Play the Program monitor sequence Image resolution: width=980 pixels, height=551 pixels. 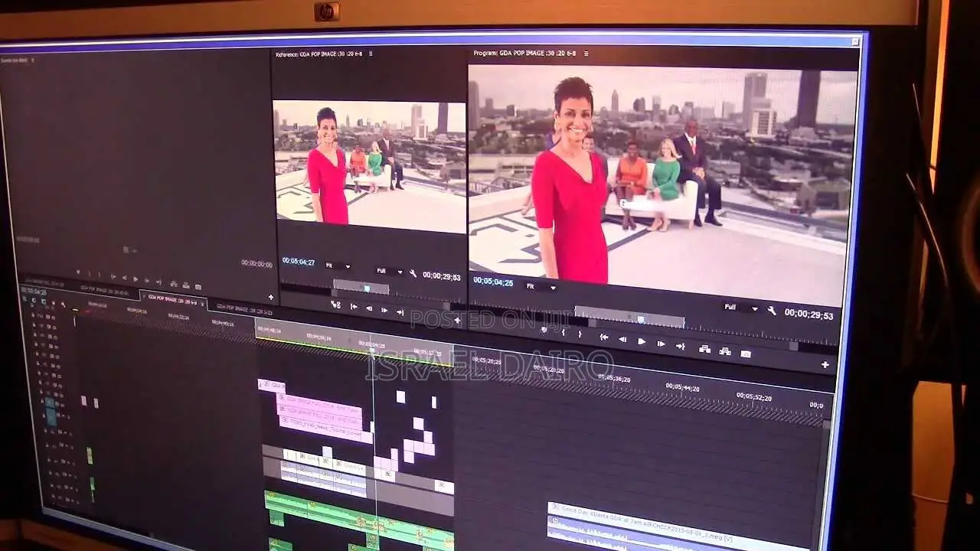tap(642, 341)
